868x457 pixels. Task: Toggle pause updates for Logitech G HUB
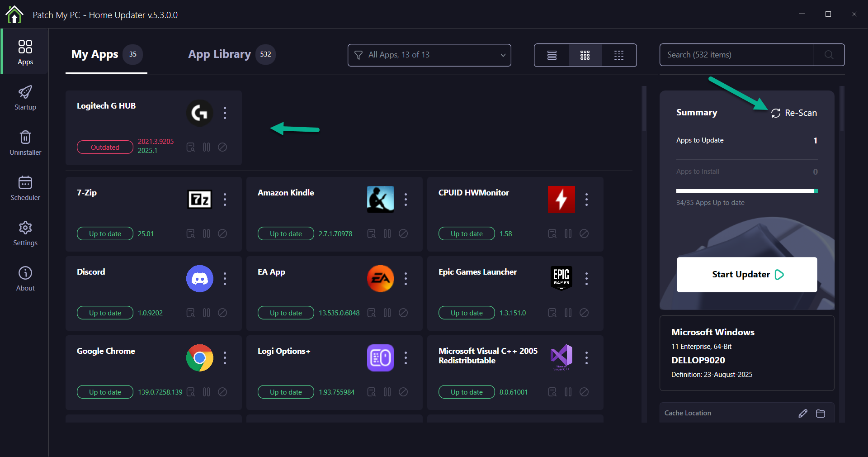207,147
